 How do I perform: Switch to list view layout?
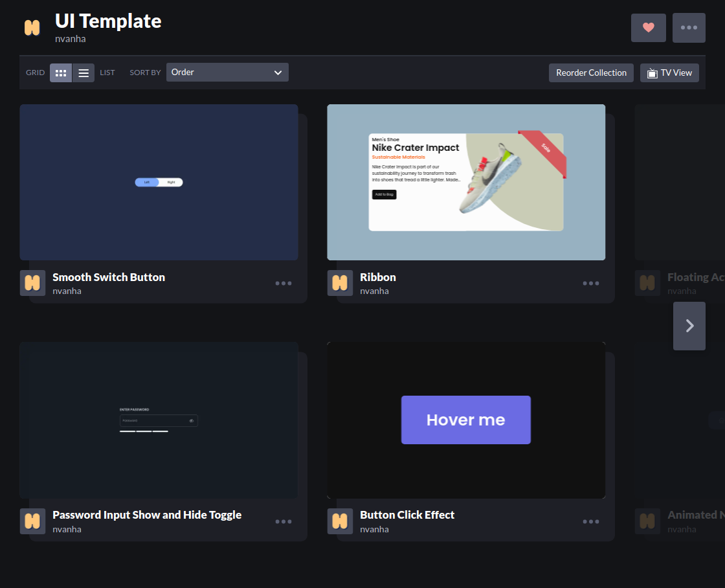(x=84, y=73)
